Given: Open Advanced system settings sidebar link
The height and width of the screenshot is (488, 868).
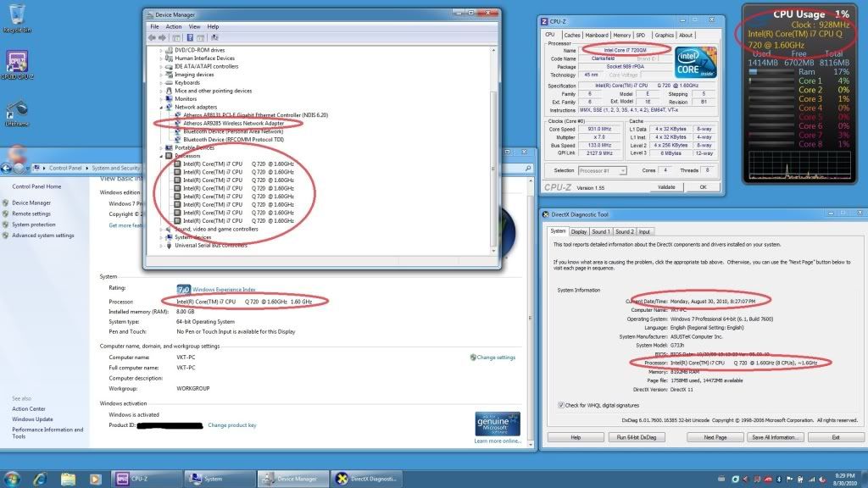Looking at the screenshot, I should pyautogui.click(x=42, y=236).
